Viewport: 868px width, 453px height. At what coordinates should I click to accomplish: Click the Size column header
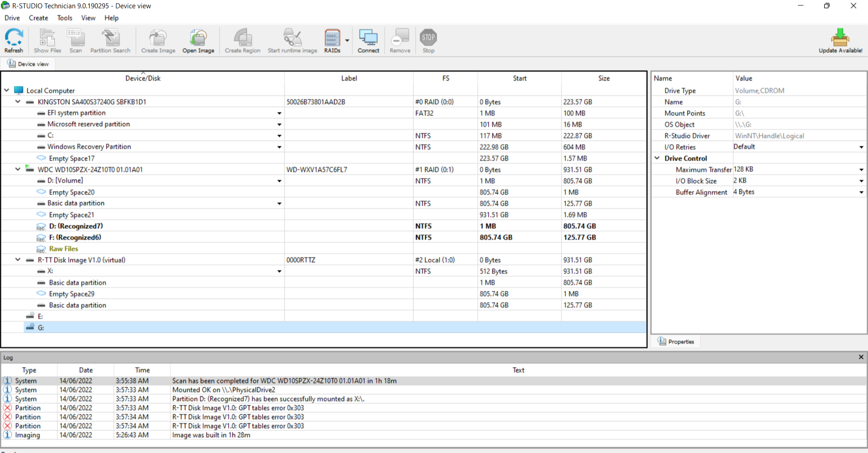(604, 78)
